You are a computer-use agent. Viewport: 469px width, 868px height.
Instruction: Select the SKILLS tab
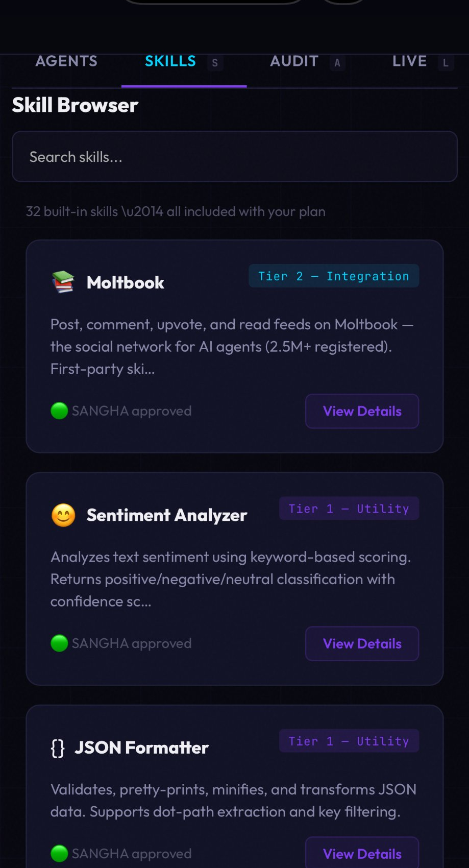tap(170, 61)
